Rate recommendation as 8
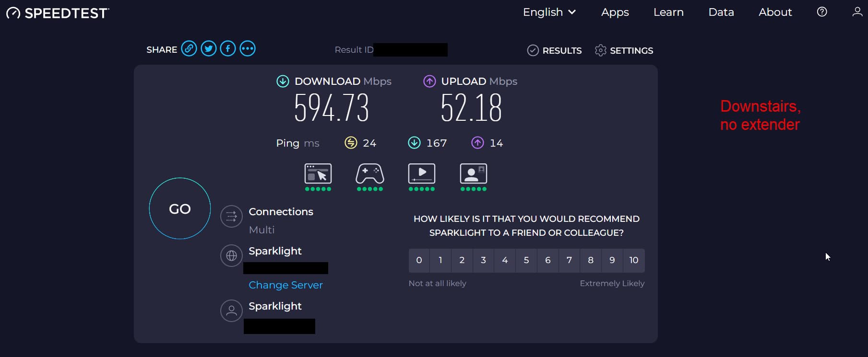Screen dimensions: 868x357 point(591,260)
